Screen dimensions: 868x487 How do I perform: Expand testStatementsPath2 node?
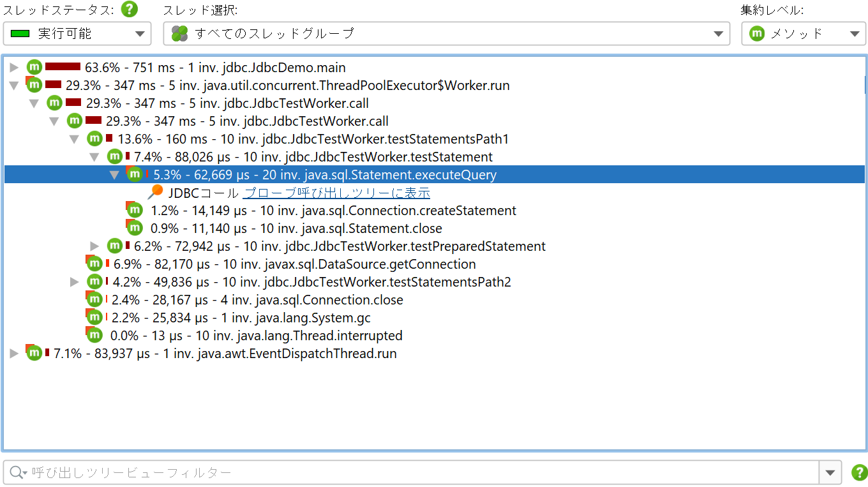tap(75, 282)
